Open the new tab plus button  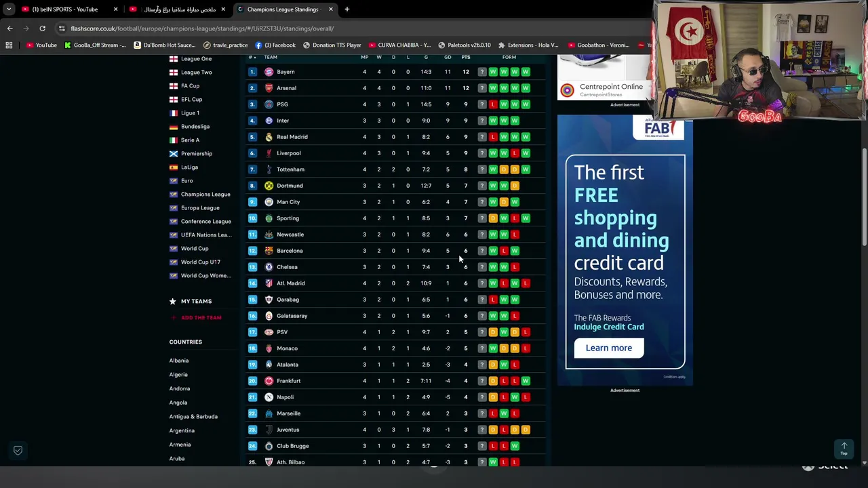(347, 9)
